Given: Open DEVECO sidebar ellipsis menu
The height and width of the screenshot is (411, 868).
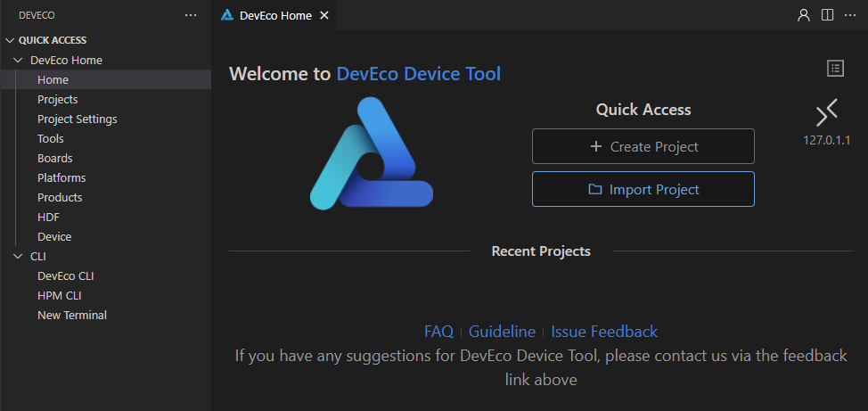Looking at the screenshot, I should [190, 15].
